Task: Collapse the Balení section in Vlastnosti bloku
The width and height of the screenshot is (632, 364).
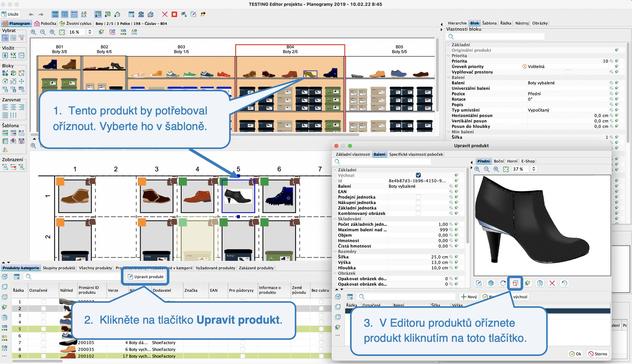Action: tap(449, 77)
